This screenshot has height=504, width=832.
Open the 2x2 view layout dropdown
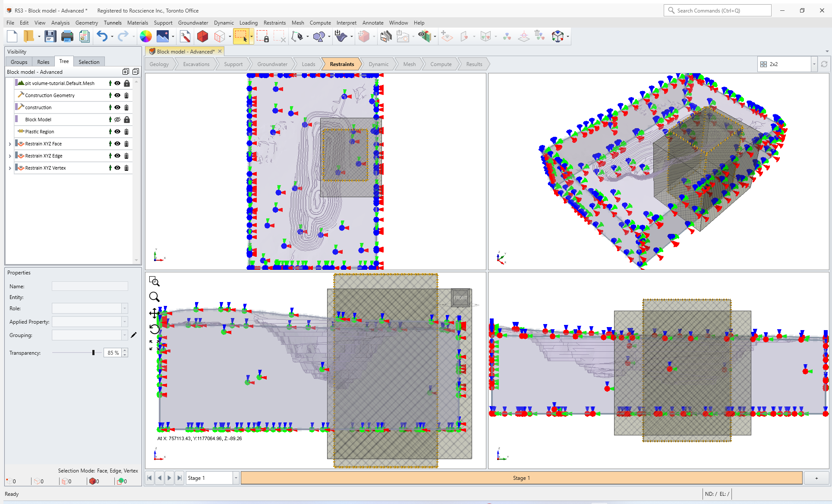pos(814,64)
